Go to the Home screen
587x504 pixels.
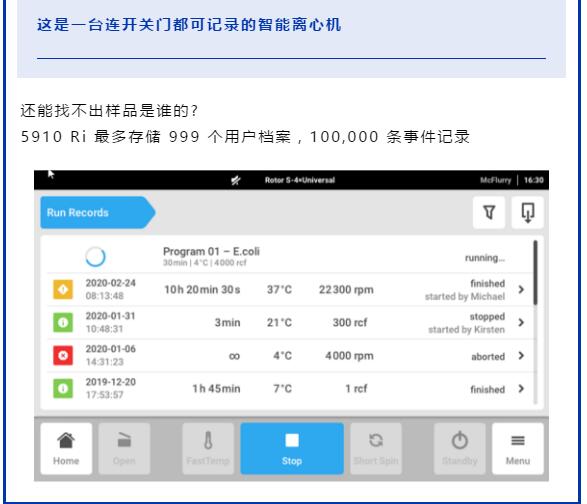pos(66,449)
